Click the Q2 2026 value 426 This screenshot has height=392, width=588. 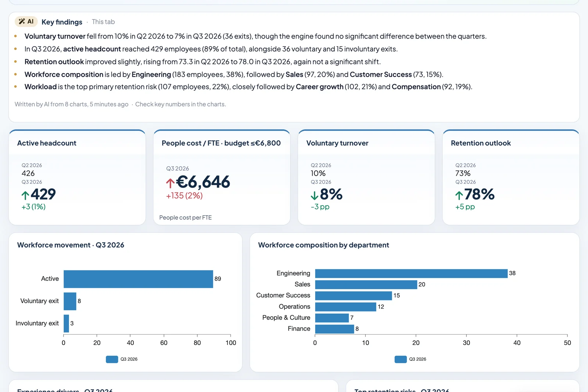click(x=28, y=173)
